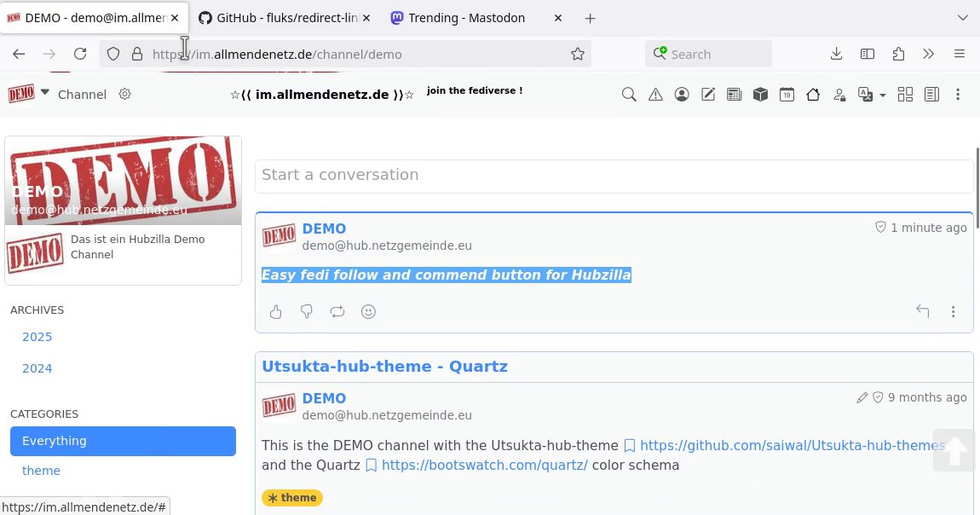Open the DEMO channel dropdown caret
980x515 pixels.
45,93
